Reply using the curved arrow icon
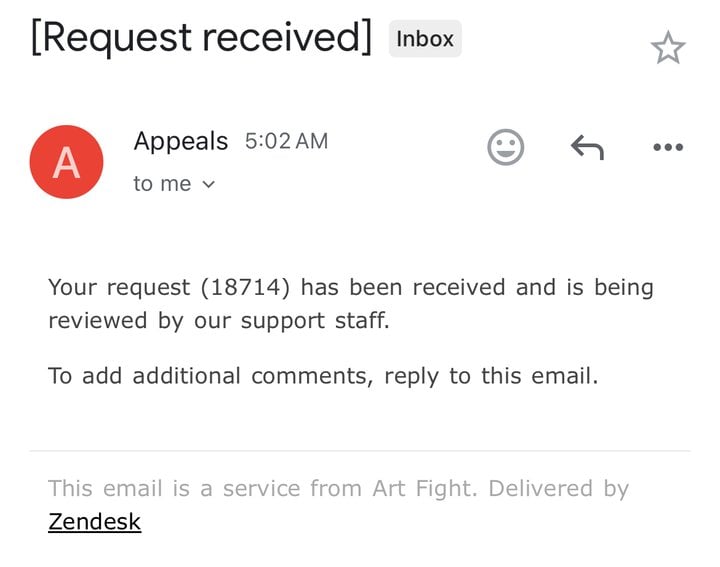This screenshot has width=720, height=567. (x=587, y=147)
